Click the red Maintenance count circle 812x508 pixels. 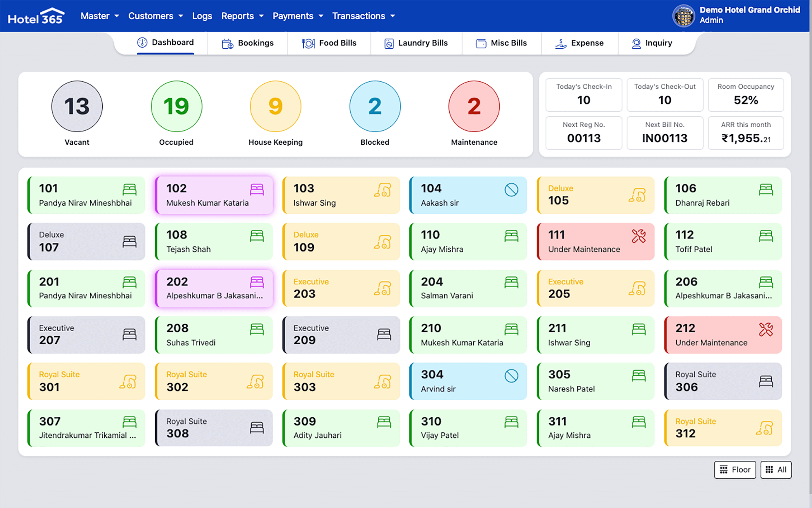tap(474, 106)
